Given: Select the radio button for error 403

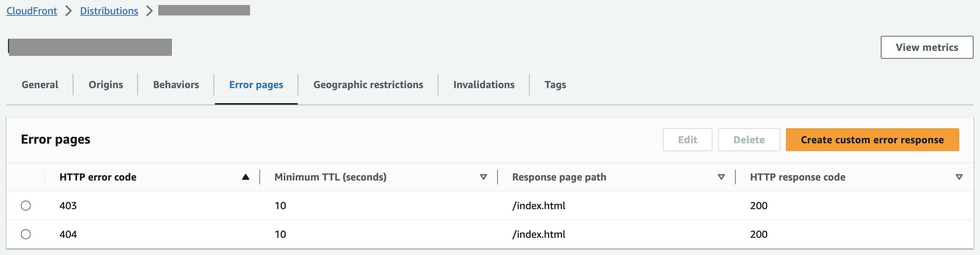Looking at the screenshot, I should (26, 206).
